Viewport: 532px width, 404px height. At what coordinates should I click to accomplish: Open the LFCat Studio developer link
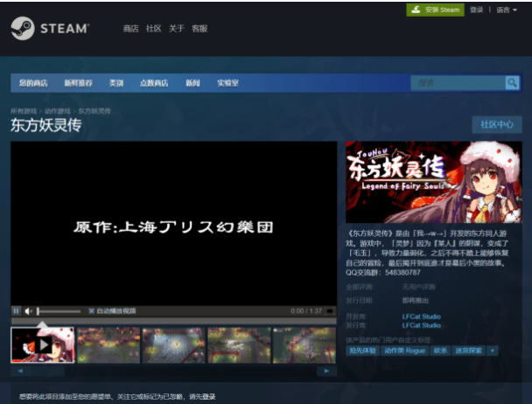(422, 317)
